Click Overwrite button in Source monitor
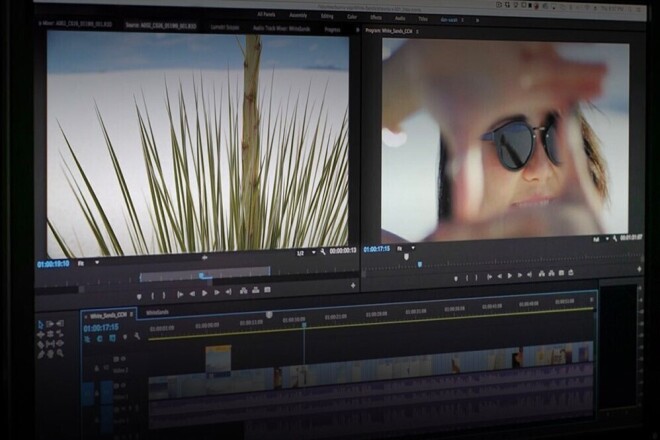 [255, 291]
